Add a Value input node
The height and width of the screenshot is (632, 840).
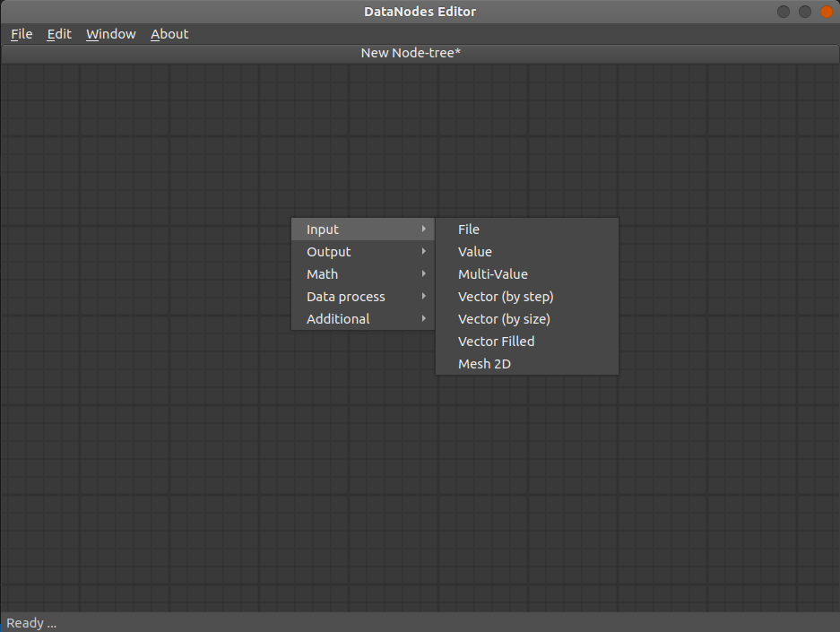tap(527, 252)
